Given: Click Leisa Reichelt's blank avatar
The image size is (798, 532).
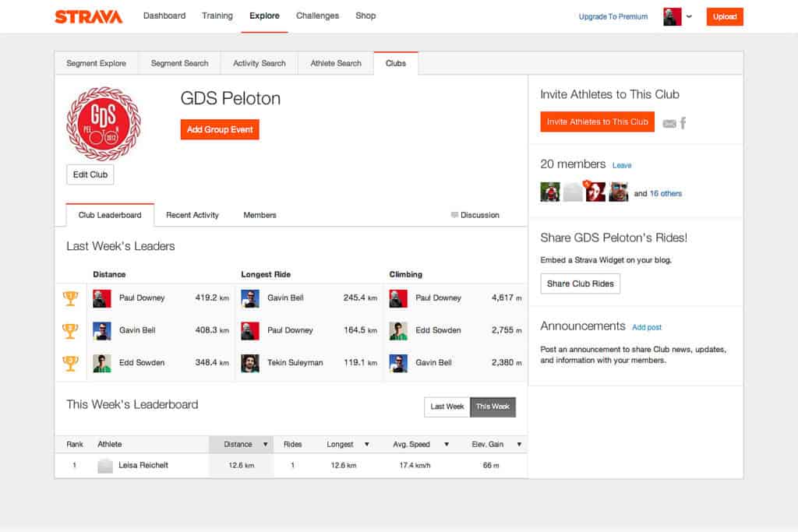Looking at the screenshot, I should 105,465.
